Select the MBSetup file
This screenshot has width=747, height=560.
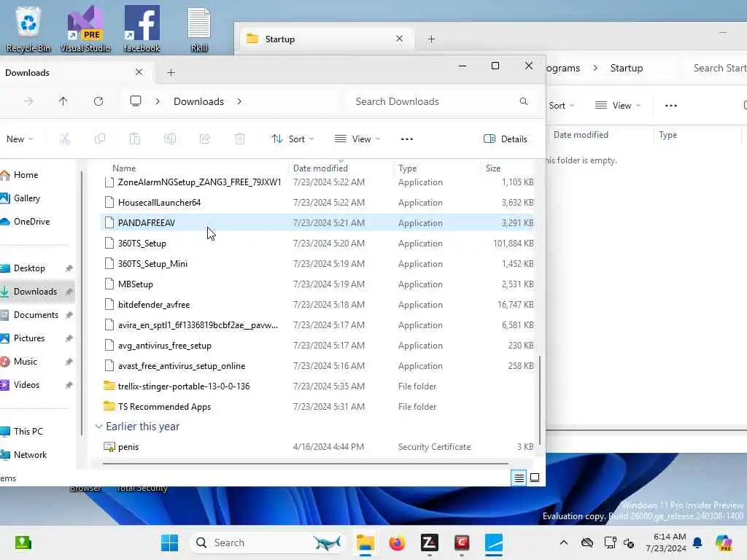(x=318, y=284)
